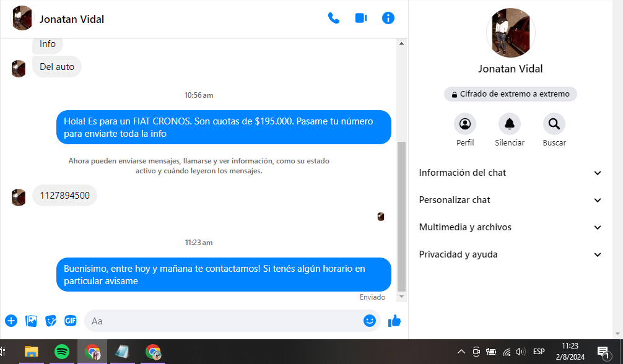The image size is (623, 364).
Task: Expand Información del chat section
Action: coord(510,173)
